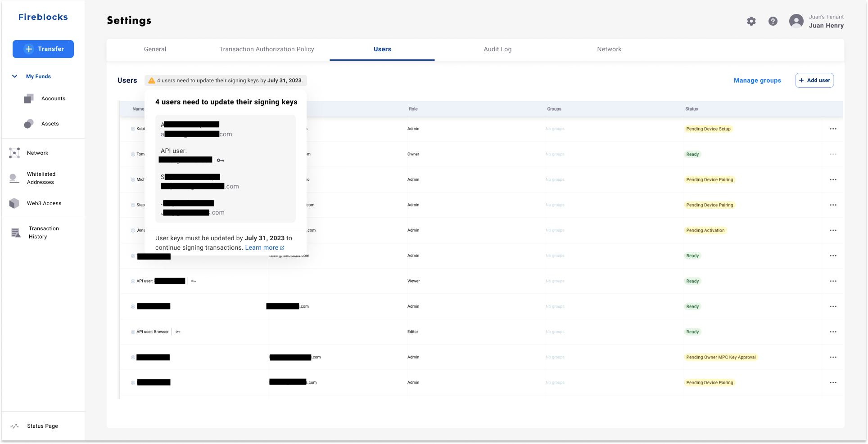The width and height of the screenshot is (868, 444).
Task: Collapse the My Funds section chevron
Action: coord(15,76)
